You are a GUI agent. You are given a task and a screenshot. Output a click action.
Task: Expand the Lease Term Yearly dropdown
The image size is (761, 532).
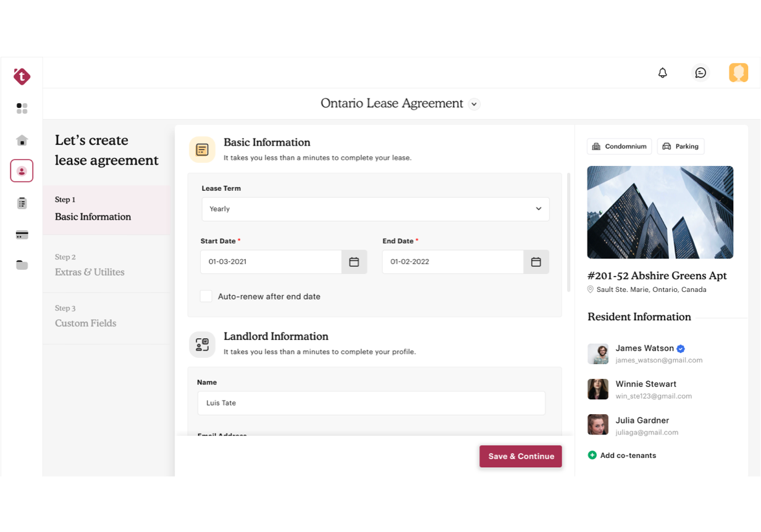376,209
